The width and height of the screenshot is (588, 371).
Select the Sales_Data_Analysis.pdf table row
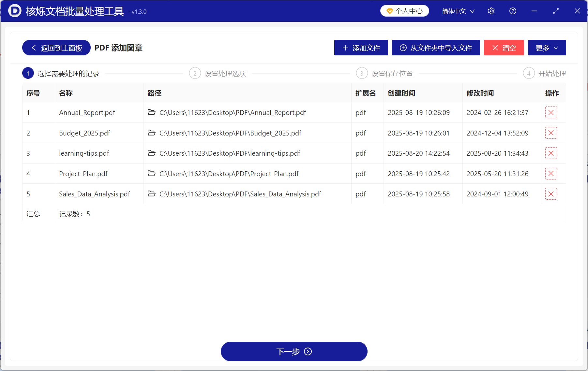94,194
